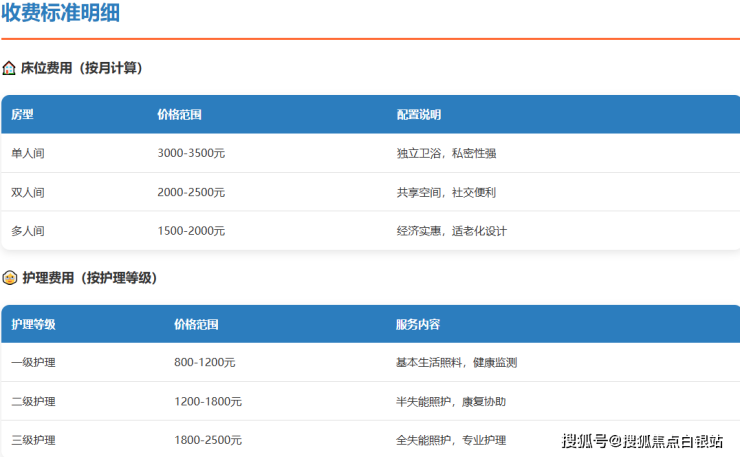This screenshot has height=457, width=740.
Task: Click the 基本生活照料，健康监测 description cell
Action: pyautogui.click(x=456, y=363)
